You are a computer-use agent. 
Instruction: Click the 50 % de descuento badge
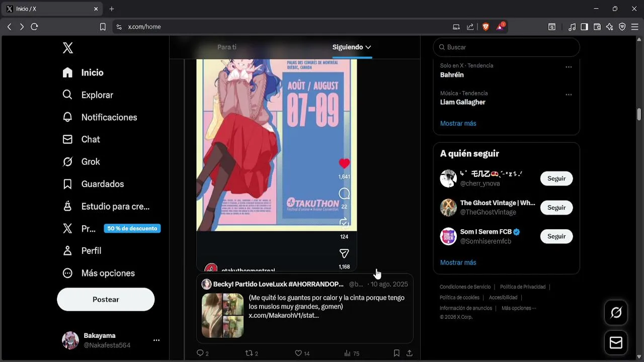click(x=132, y=228)
